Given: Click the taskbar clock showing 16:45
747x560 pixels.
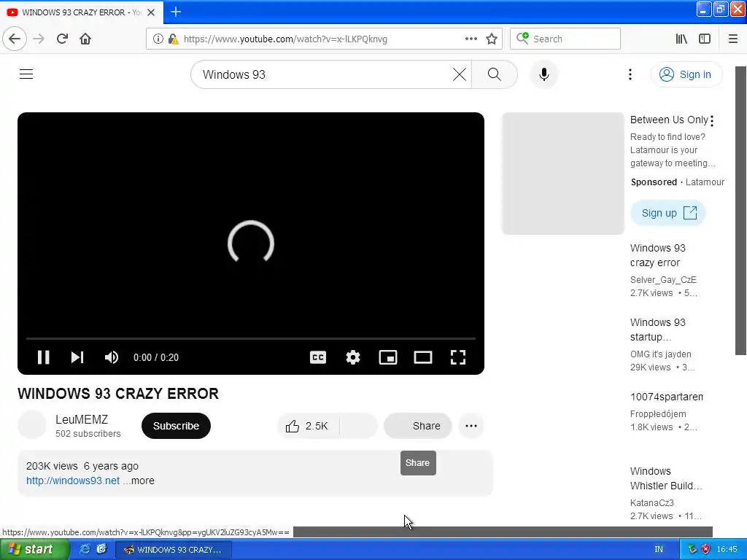Looking at the screenshot, I should coord(727,550).
